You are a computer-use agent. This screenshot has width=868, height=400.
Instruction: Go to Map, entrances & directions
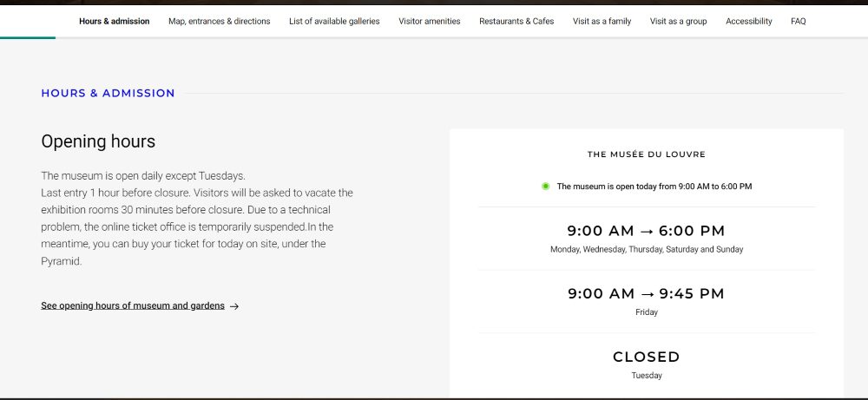tap(219, 22)
